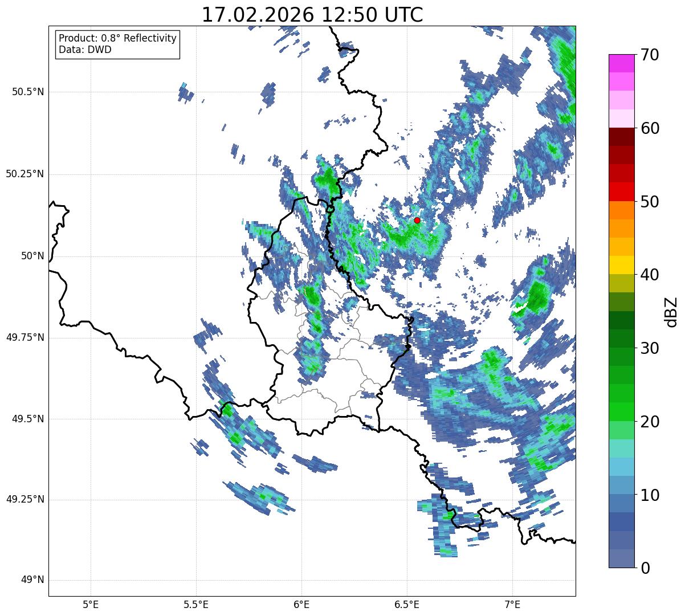Click the latitude label 50.25°N
Image resolution: width=685 pixels, height=616 pixels.
coord(25,174)
